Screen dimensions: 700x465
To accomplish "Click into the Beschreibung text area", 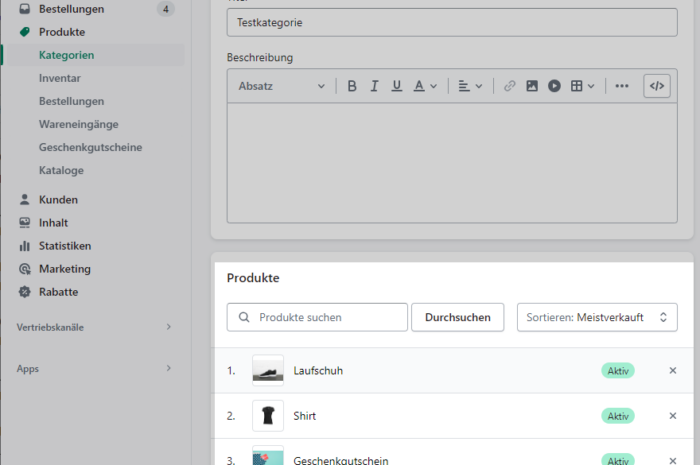I will [x=452, y=163].
